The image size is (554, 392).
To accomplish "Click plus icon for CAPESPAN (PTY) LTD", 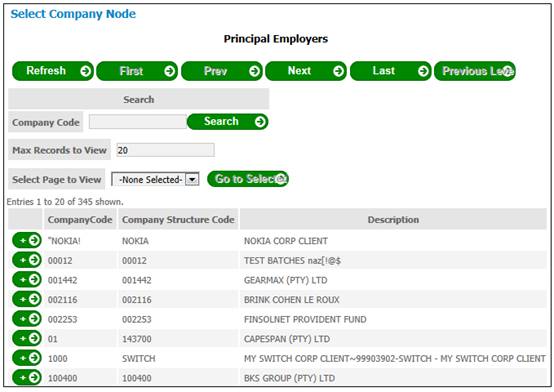I will (27, 339).
